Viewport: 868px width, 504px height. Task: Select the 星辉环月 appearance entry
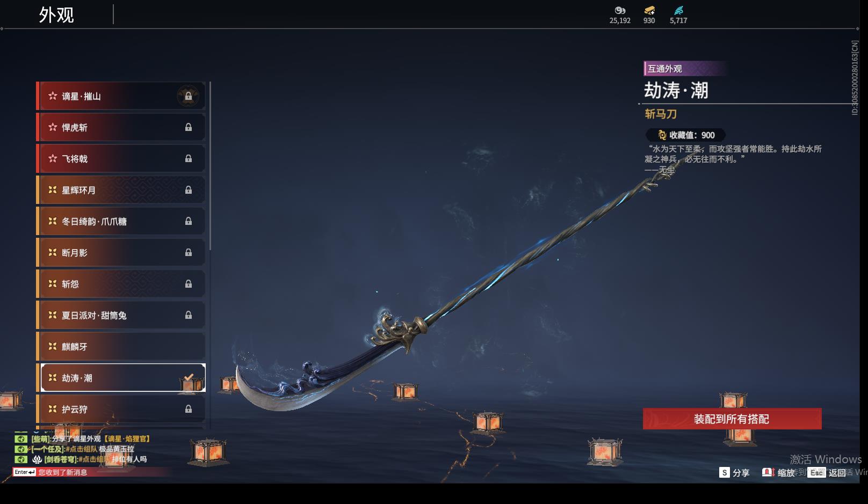[121, 190]
